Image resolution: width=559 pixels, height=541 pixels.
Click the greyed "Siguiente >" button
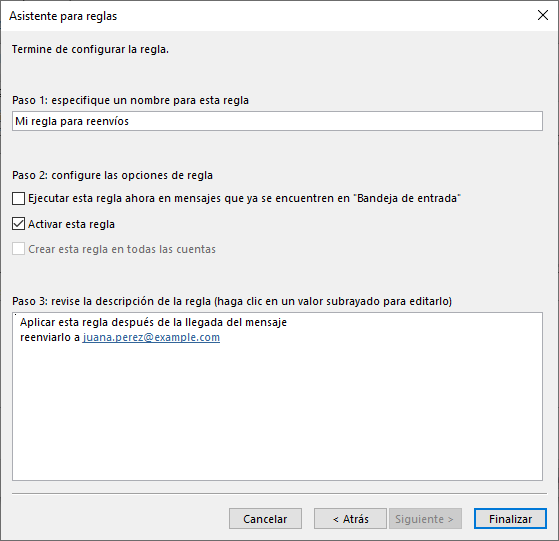(425, 519)
